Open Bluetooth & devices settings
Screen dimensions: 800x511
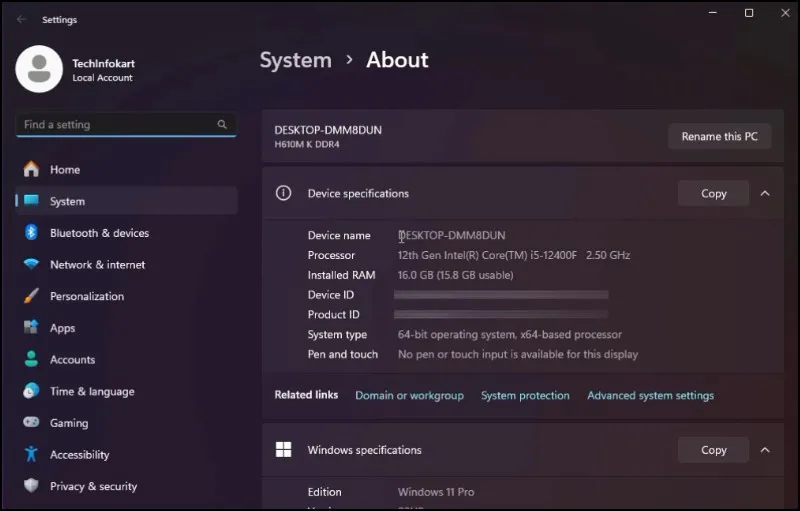coord(127,233)
